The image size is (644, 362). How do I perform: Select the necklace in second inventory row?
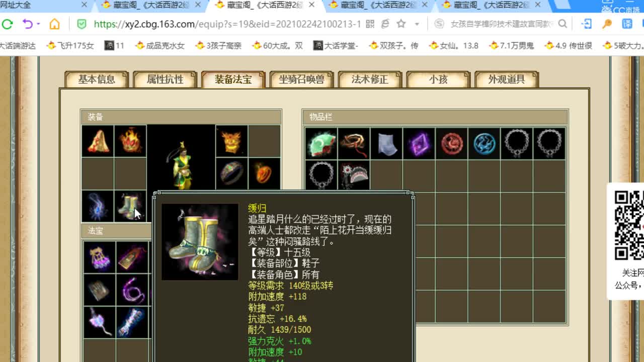(321, 175)
